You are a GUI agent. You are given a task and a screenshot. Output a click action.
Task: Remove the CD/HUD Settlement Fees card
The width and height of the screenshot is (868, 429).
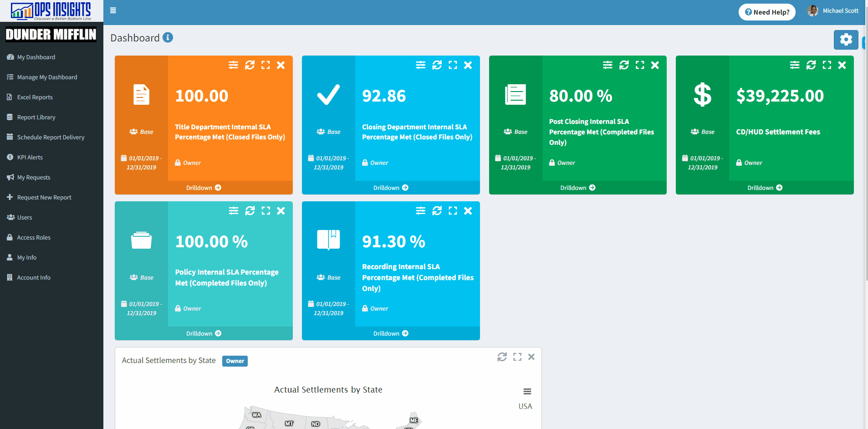pyautogui.click(x=842, y=65)
